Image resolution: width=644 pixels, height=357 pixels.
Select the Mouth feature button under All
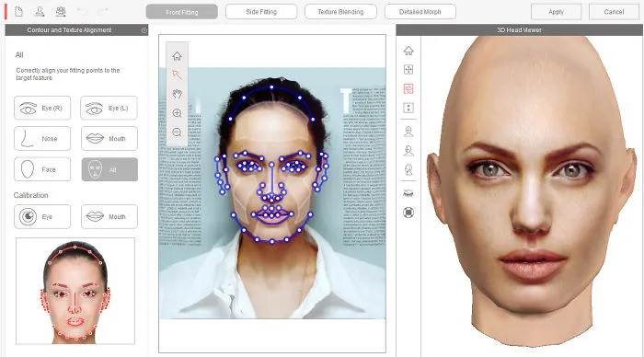109,138
